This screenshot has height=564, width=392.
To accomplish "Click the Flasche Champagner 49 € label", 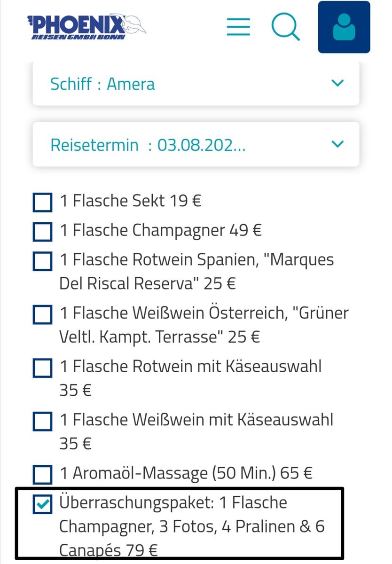I will coord(160,230).
